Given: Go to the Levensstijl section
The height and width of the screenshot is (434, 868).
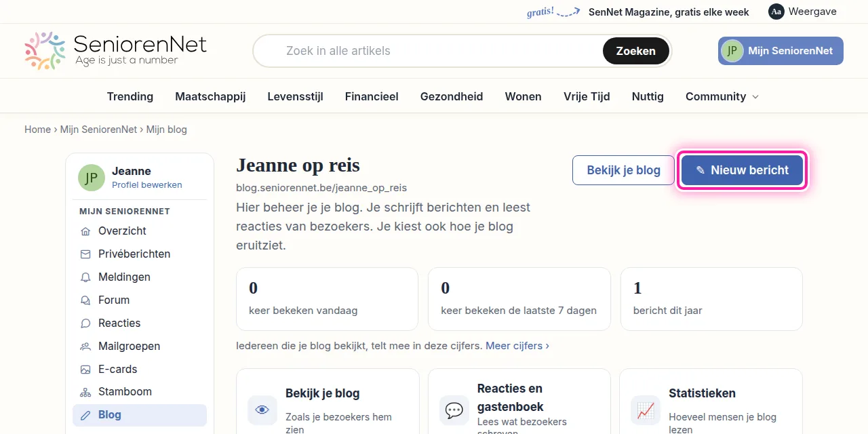Looking at the screenshot, I should click(x=295, y=96).
